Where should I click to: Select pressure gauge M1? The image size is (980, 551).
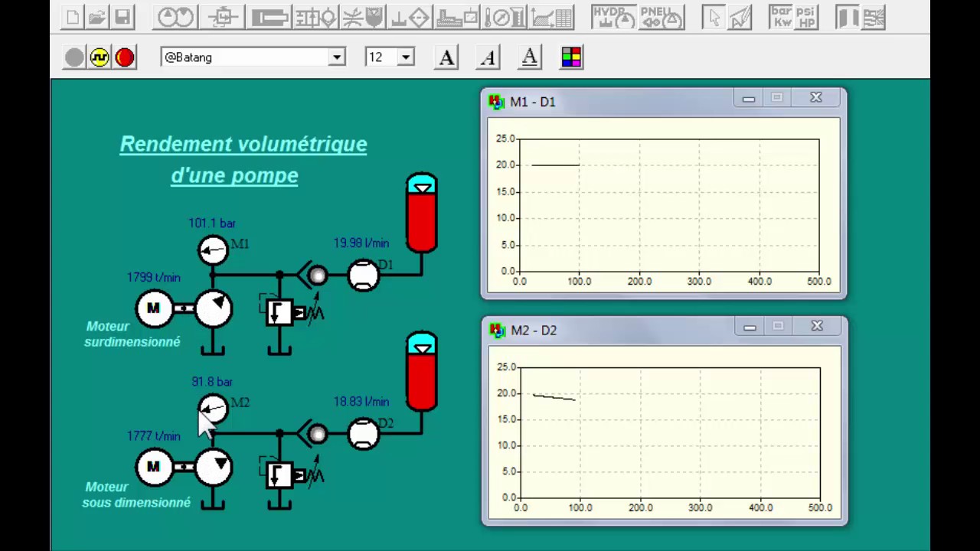point(213,250)
